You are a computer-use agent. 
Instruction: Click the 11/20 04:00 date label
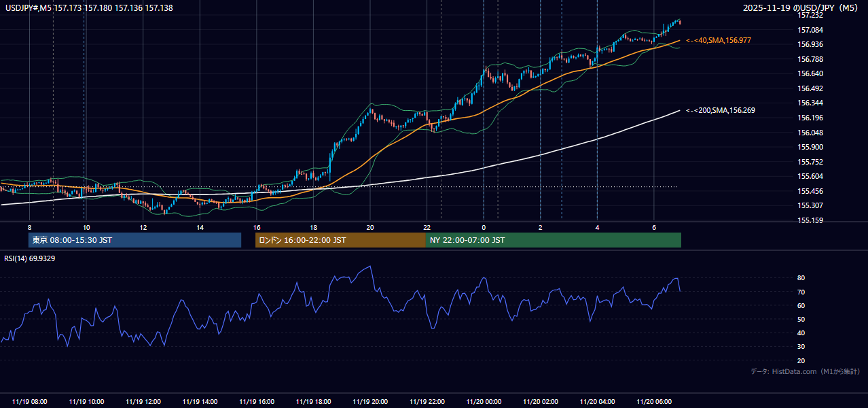tap(597, 402)
